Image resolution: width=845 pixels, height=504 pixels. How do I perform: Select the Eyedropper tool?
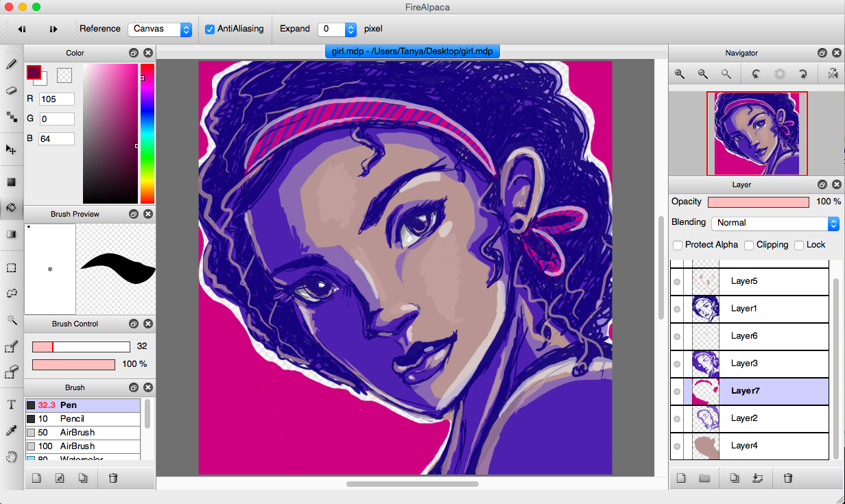11,431
